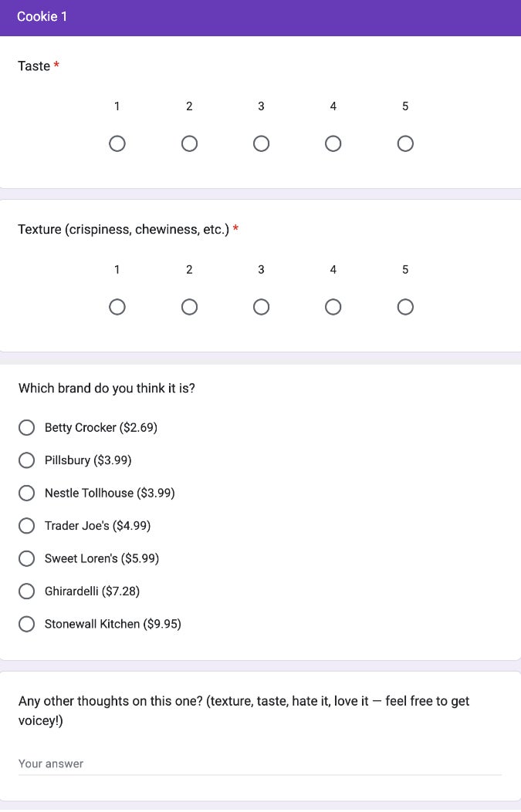The image size is (521, 812).
Task: Rate Taste as 1
Action: click(117, 143)
